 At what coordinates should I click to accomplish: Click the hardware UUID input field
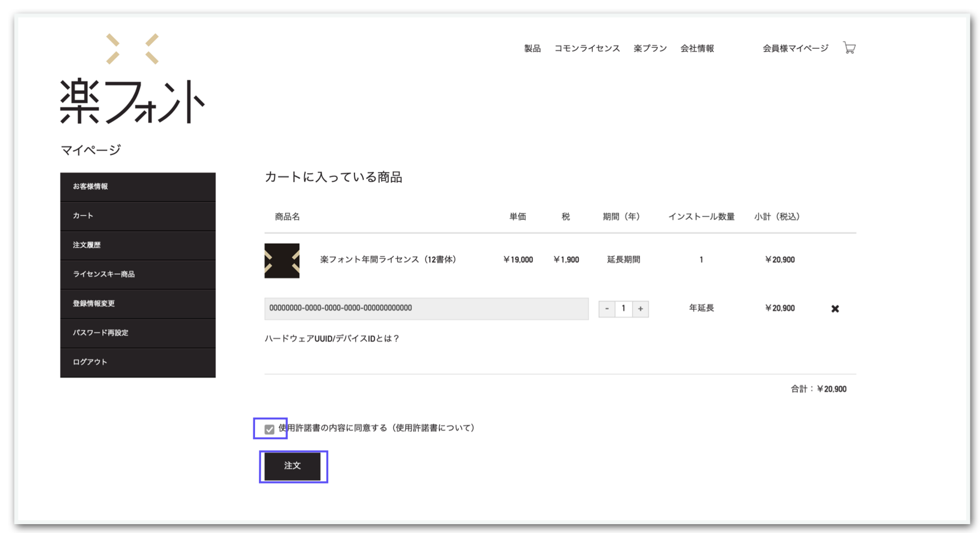pyautogui.click(x=426, y=308)
